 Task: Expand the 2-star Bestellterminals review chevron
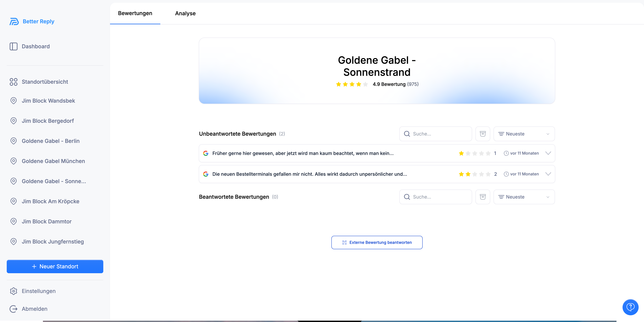point(548,174)
